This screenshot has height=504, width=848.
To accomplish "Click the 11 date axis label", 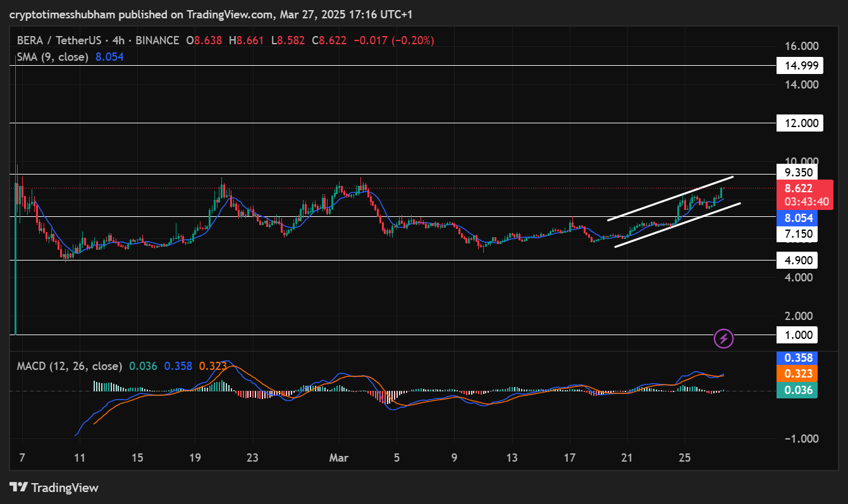I will [79, 458].
